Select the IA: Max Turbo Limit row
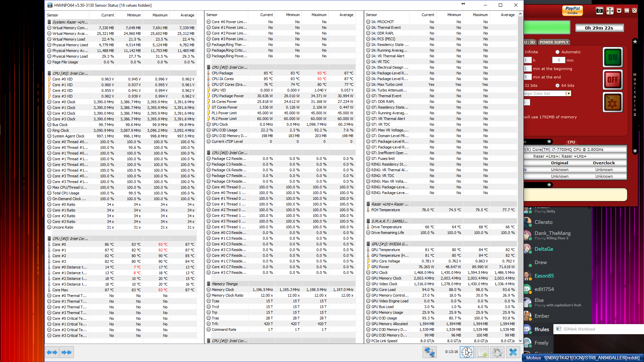Screen dimensions: 644x362 tap(441, 84)
